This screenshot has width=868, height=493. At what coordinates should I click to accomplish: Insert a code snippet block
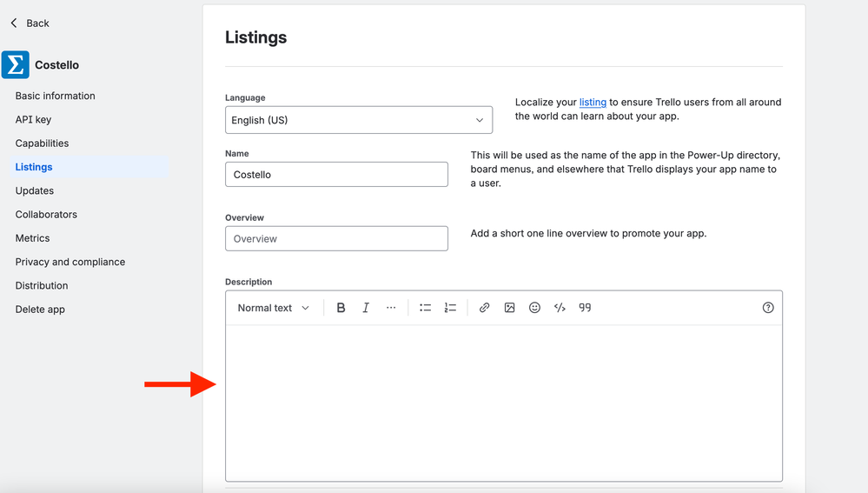tap(560, 308)
